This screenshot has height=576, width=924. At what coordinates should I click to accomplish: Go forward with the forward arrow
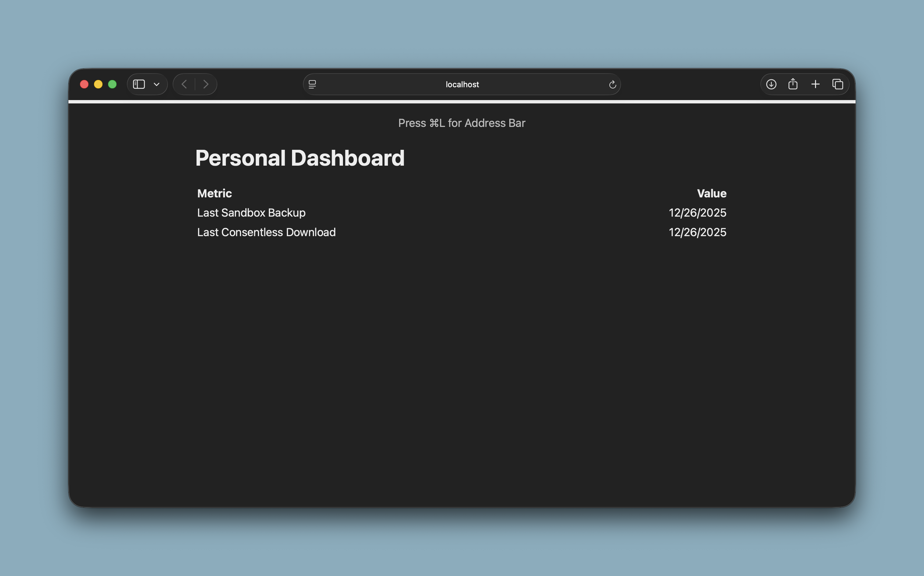(x=206, y=84)
